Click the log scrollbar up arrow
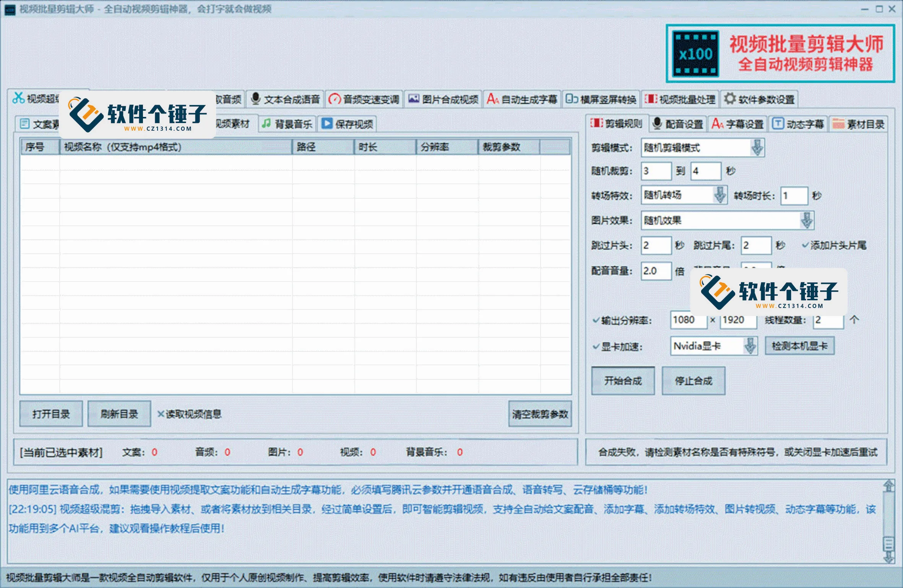Screen dimensions: 903x588 889,486
